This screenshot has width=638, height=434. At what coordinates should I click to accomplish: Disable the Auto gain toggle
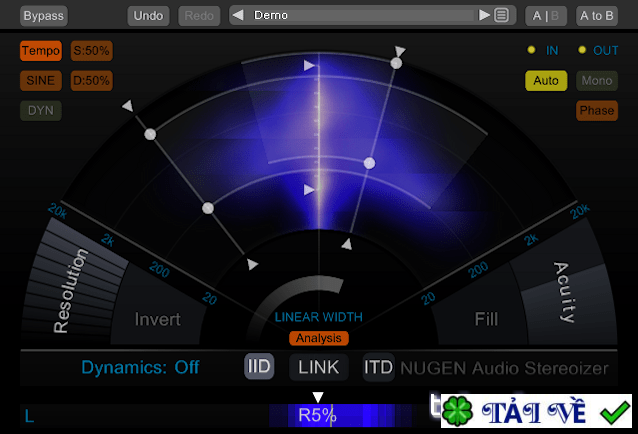pos(546,80)
